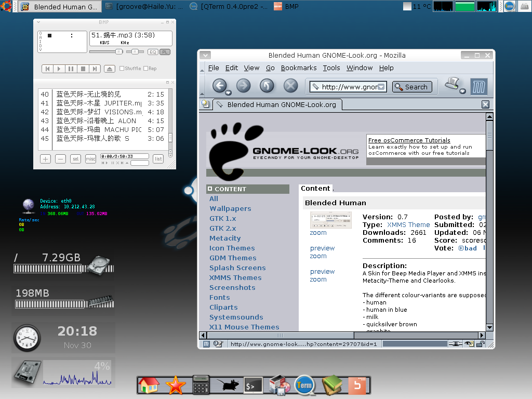532x399 pixels.
Task: Launch the calculator from the dock
Action: 201,385
